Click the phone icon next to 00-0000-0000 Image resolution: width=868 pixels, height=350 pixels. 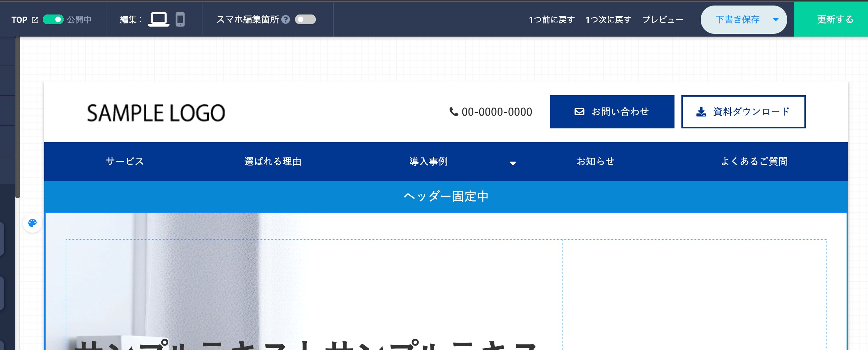(x=453, y=111)
